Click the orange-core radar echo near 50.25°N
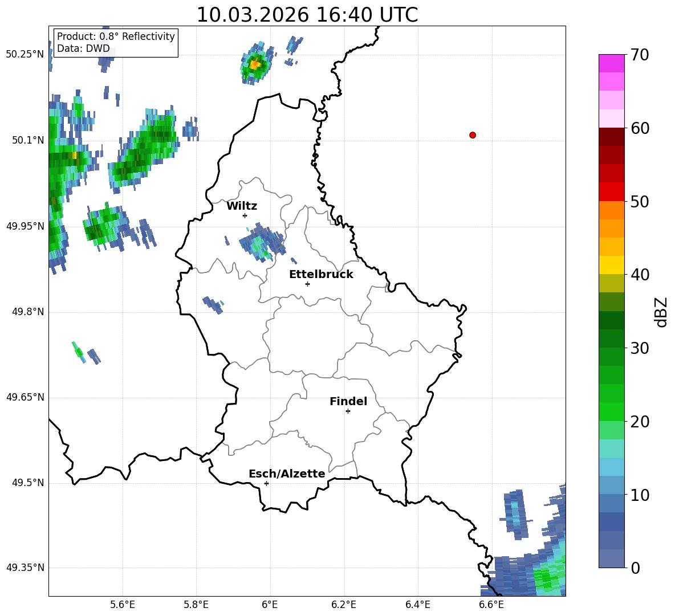675x616 pixels. click(256, 64)
